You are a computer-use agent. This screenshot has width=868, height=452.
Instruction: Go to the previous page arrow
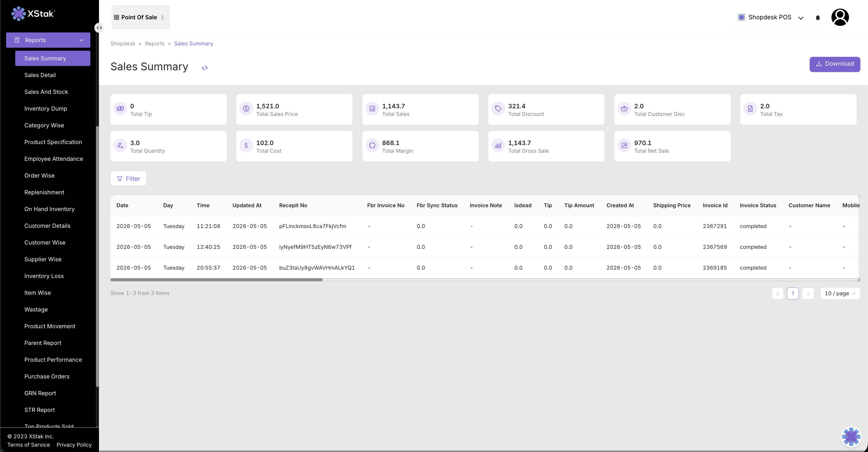(777, 293)
